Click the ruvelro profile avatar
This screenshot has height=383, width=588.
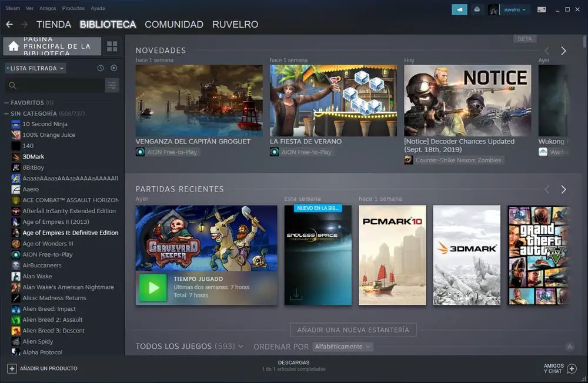click(493, 10)
